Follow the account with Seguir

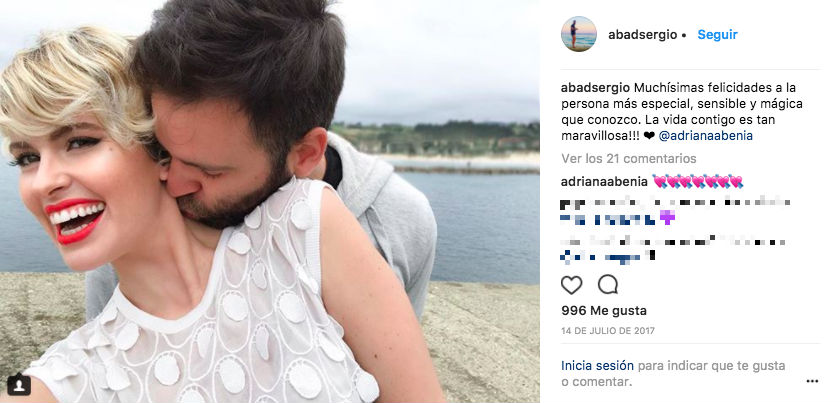pyautogui.click(x=717, y=35)
